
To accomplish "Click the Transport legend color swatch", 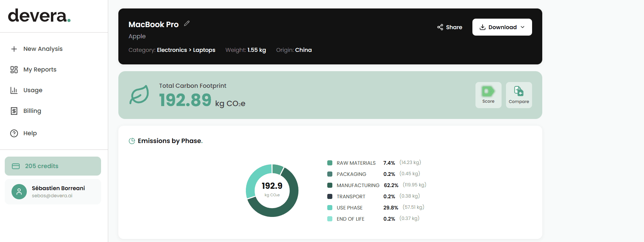I will (330, 196).
